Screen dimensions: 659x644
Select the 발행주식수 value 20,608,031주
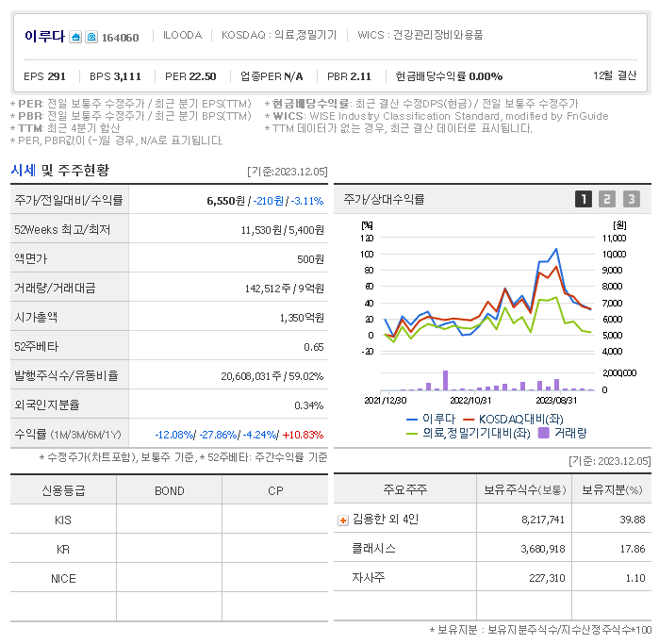[251, 376]
